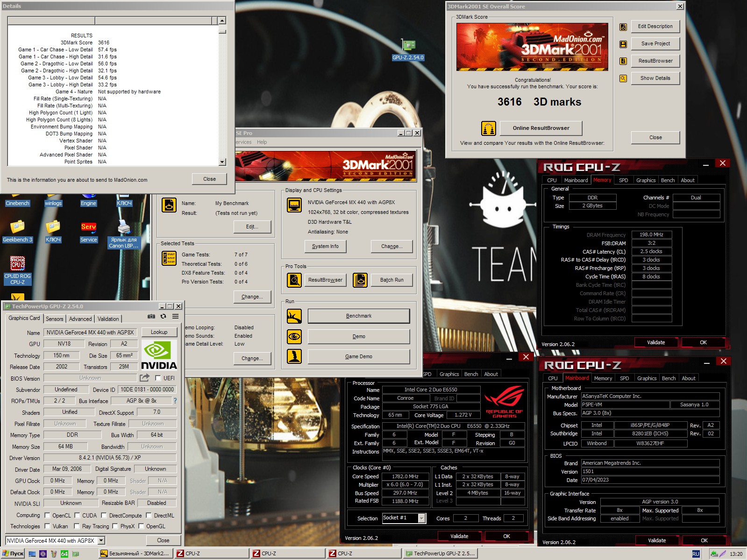Image resolution: width=747 pixels, height=560 pixels.
Task: Close the Details window with Close button
Action: [209, 179]
